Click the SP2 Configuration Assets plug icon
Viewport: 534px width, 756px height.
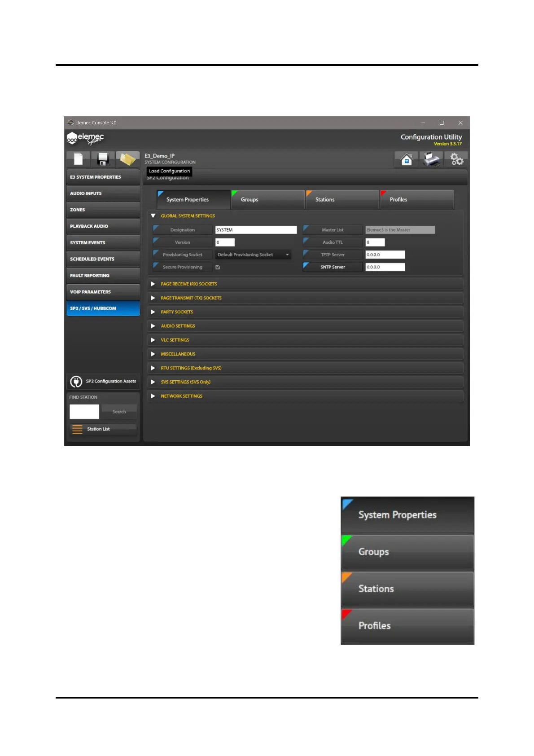coord(76,382)
